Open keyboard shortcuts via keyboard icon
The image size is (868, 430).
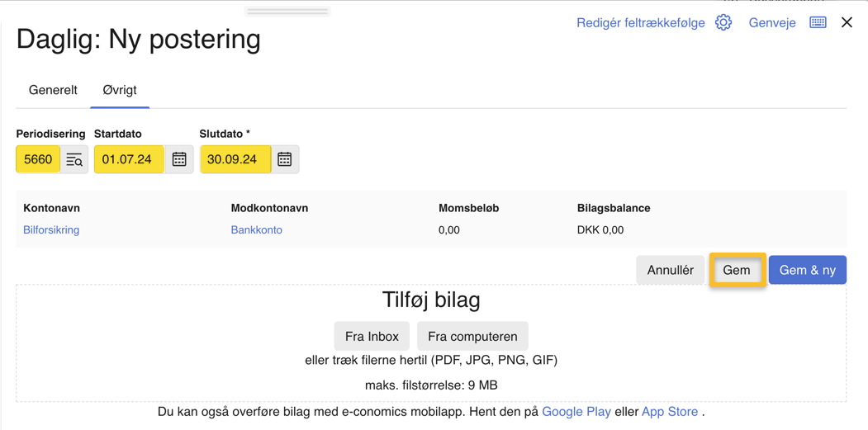pyautogui.click(x=818, y=22)
